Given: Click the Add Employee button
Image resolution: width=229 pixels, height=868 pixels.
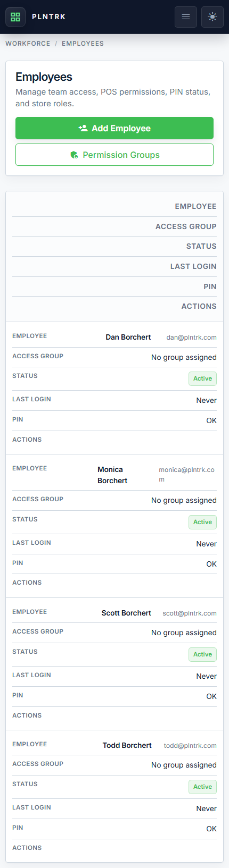Looking at the screenshot, I should click(x=114, y=128).
